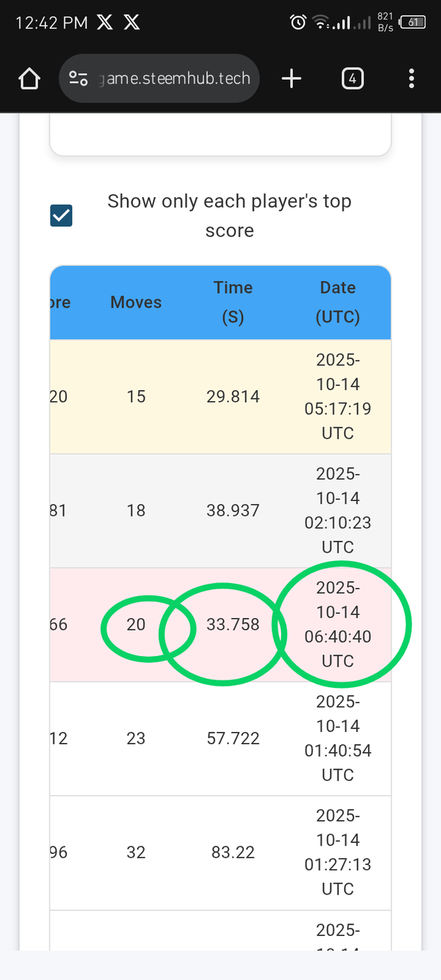Viewport: 441px width, 980px height.
Task: Sort by the Time (S) column header
Action: (x=233, y=303)
